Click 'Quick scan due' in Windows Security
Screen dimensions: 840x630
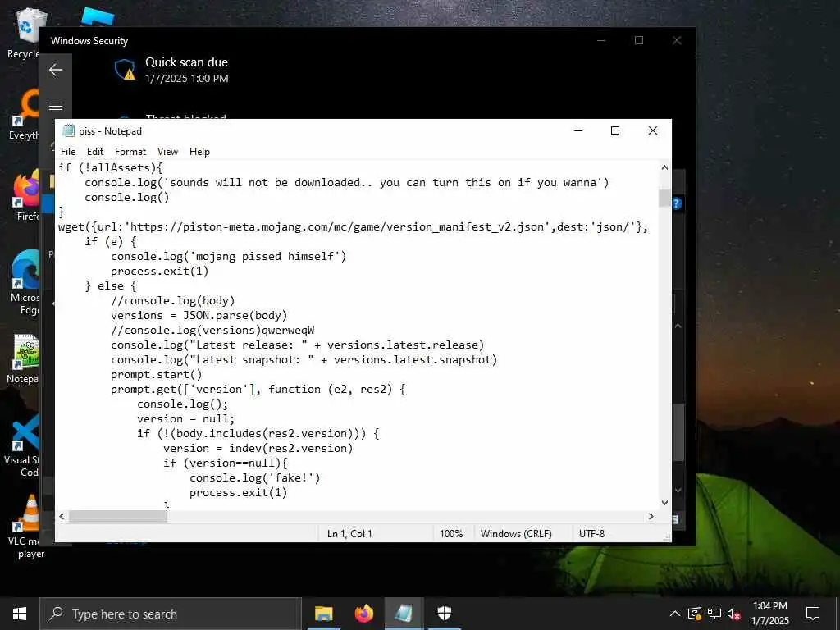click(186, 62)
